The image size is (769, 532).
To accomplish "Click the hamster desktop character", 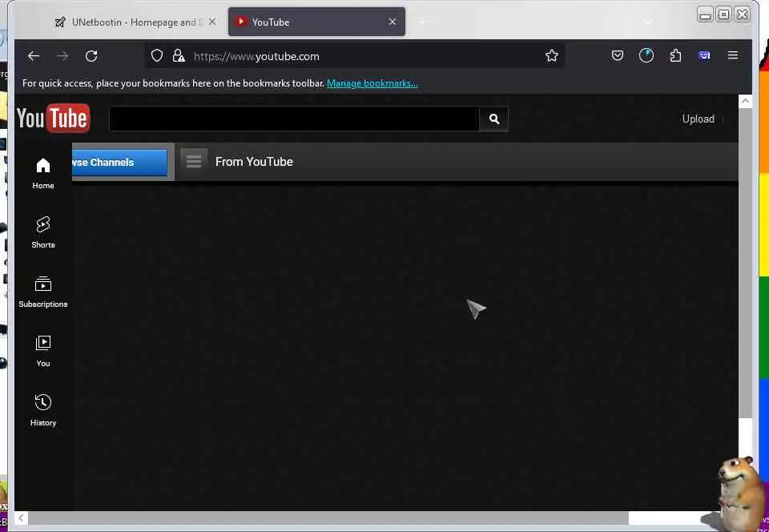I will click(x=742, y=493).
